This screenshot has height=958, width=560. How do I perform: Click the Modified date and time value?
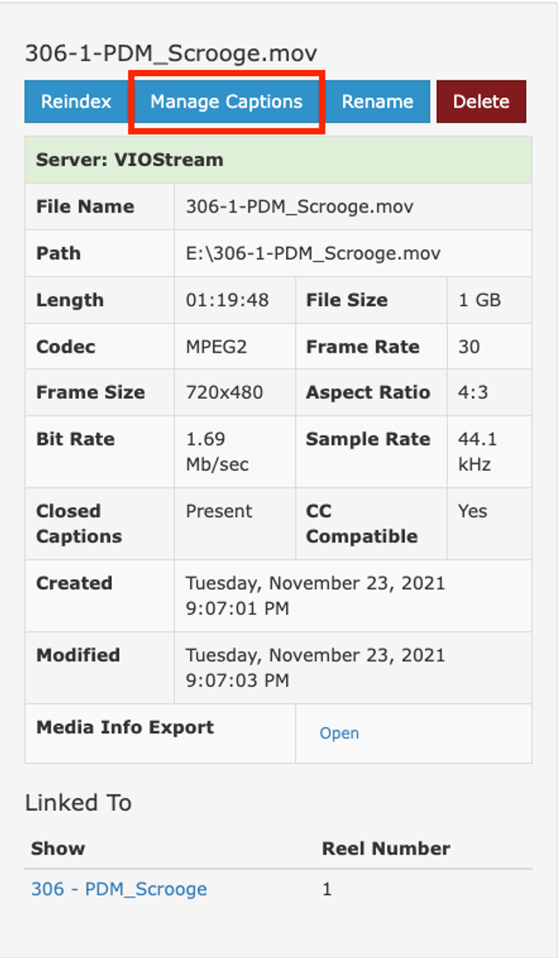(x=315, y=667)
